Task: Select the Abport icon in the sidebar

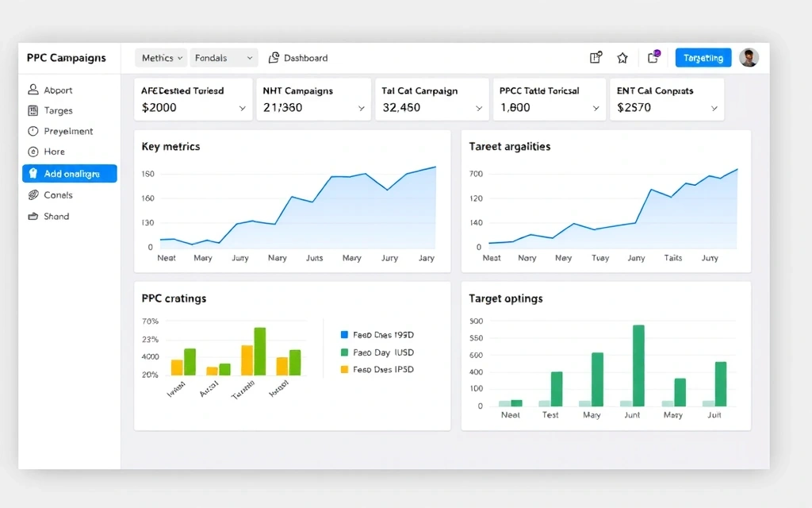Action: [34, 90]
